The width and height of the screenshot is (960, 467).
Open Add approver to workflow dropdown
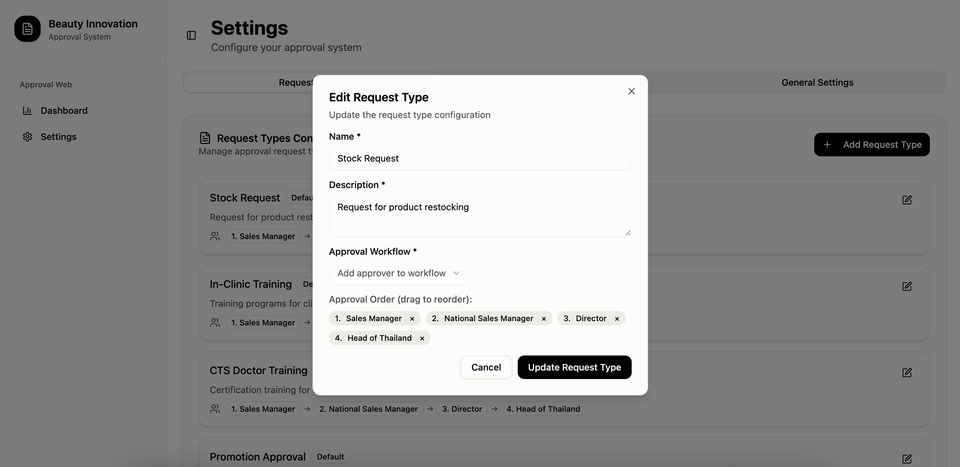pyautogui.click(x=399, y=273)
